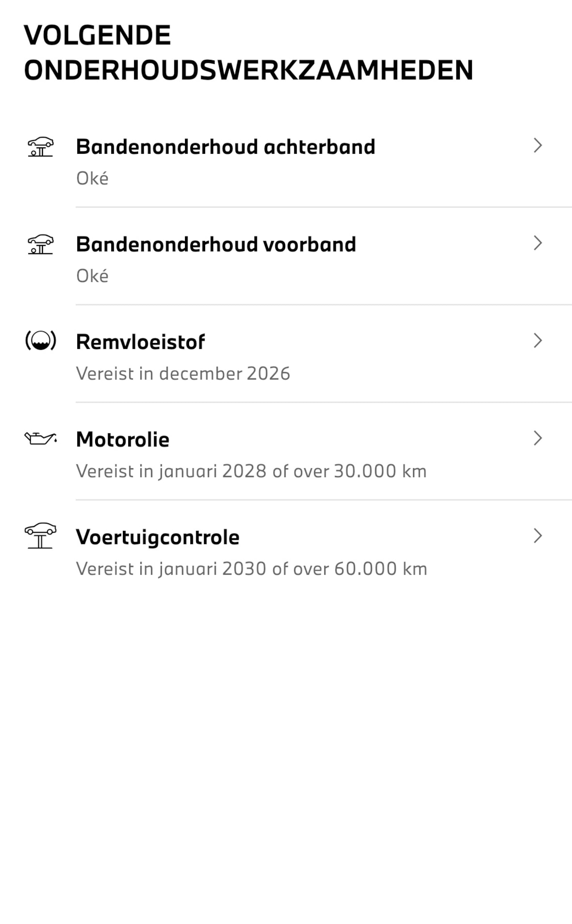
Task: Click the vehicle inspection icon beside Voertuigcontrole
Action: tap(40, 535)
